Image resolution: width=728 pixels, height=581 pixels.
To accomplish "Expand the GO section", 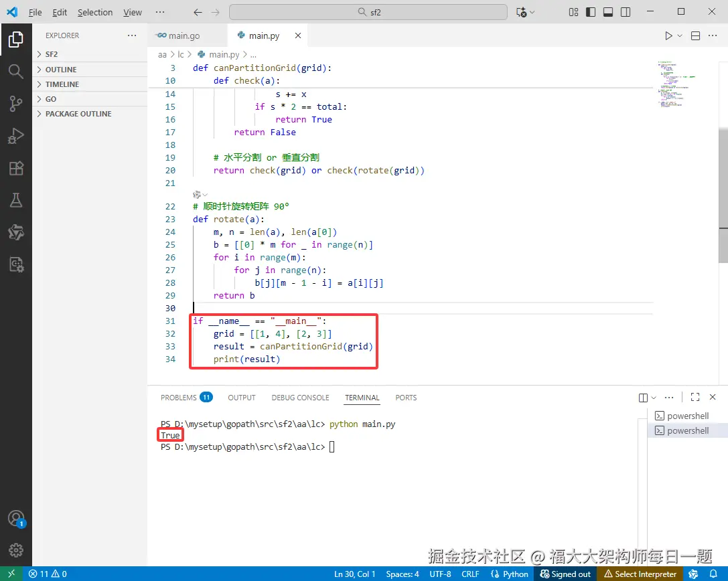I will point(90,99).
